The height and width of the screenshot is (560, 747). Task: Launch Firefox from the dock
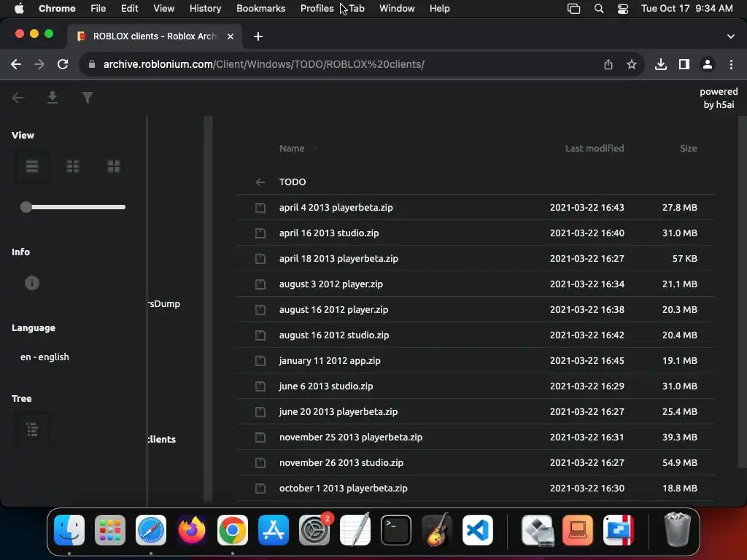pyautogui.click(x=192, y=530)
